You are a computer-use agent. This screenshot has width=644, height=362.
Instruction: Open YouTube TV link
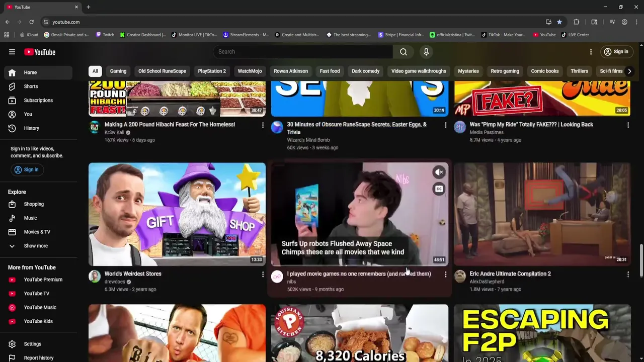[x=38, y=294]
